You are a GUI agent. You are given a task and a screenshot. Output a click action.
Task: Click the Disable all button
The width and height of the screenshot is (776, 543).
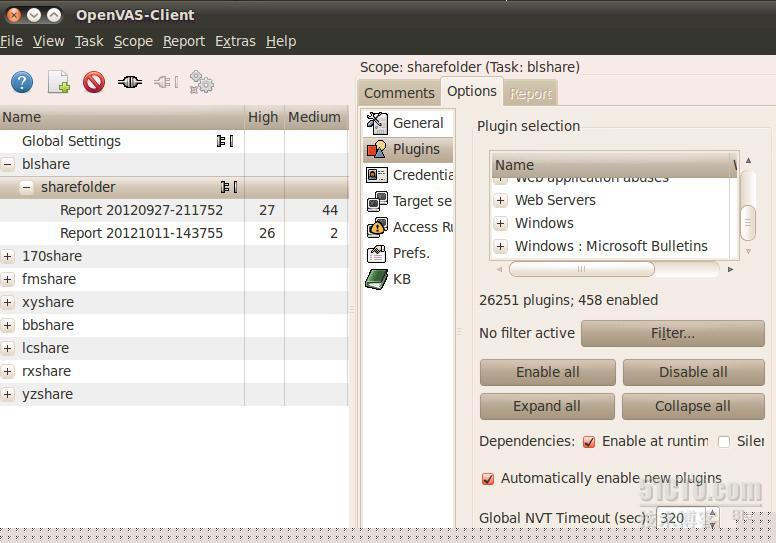pyautogui.click(x=693, y=372)
